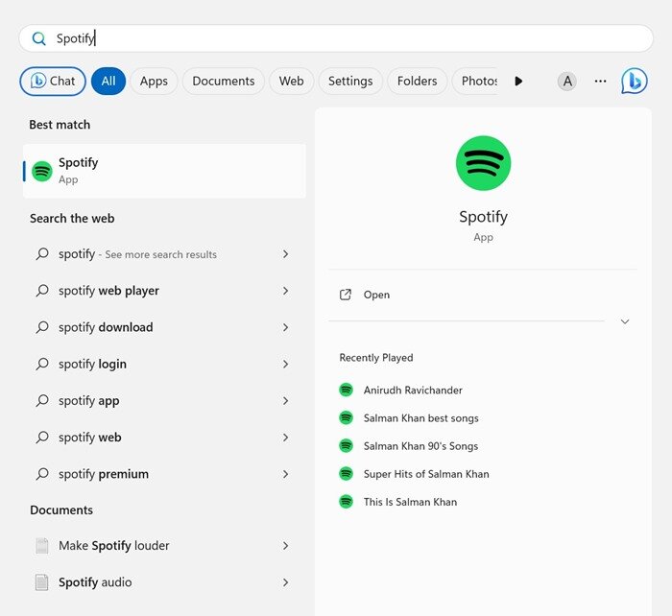Click the search magnifier icon in search box
The height and width of the screenshot is (616, 672).
point(39,38)
